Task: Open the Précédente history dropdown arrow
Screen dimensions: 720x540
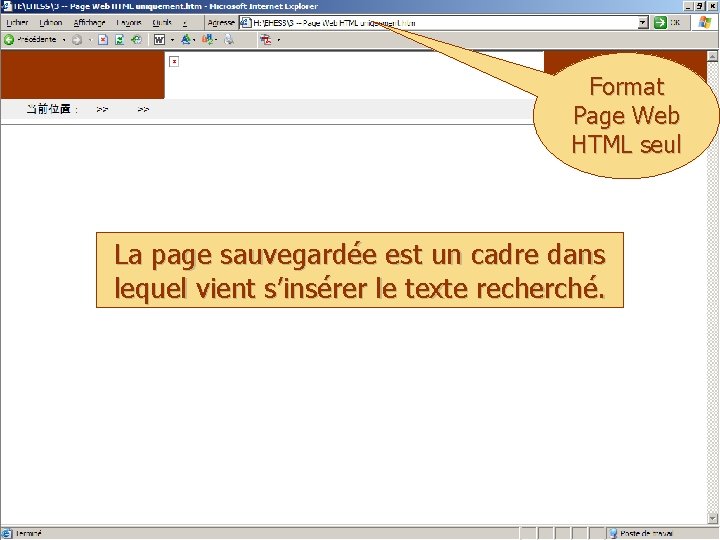Action: [64, 40]
